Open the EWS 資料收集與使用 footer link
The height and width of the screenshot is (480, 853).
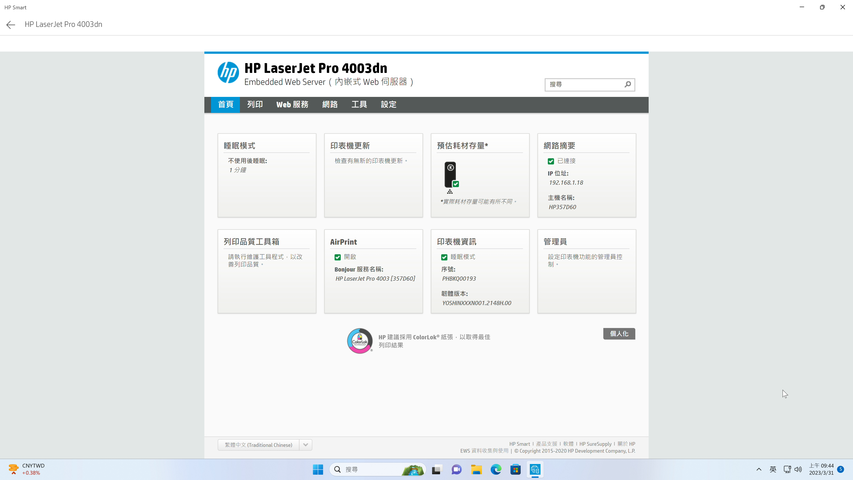point(484,451)
